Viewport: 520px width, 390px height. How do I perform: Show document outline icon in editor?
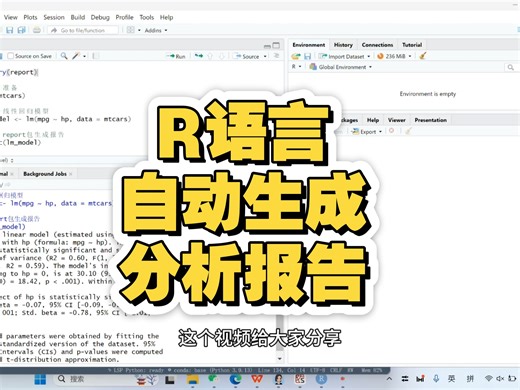(276, 56)
